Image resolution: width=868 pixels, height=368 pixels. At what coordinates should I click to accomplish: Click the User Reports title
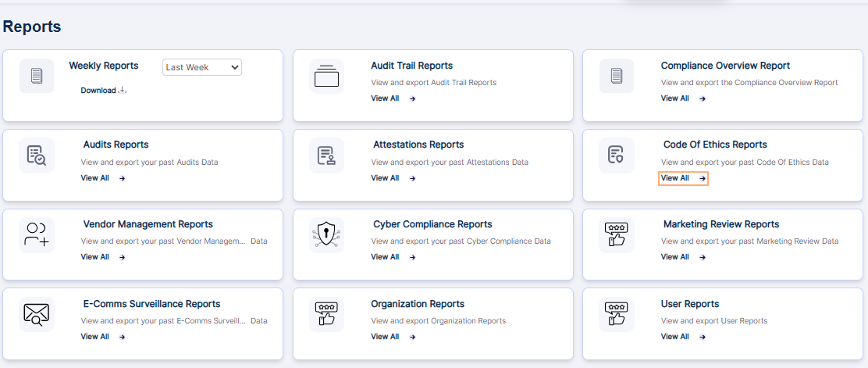click(690, 304)
